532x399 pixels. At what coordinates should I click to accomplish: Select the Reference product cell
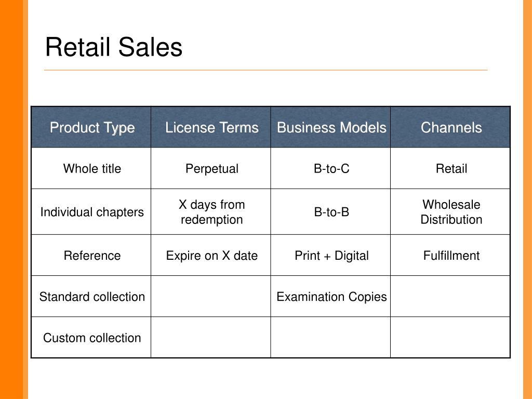point(91,255)
